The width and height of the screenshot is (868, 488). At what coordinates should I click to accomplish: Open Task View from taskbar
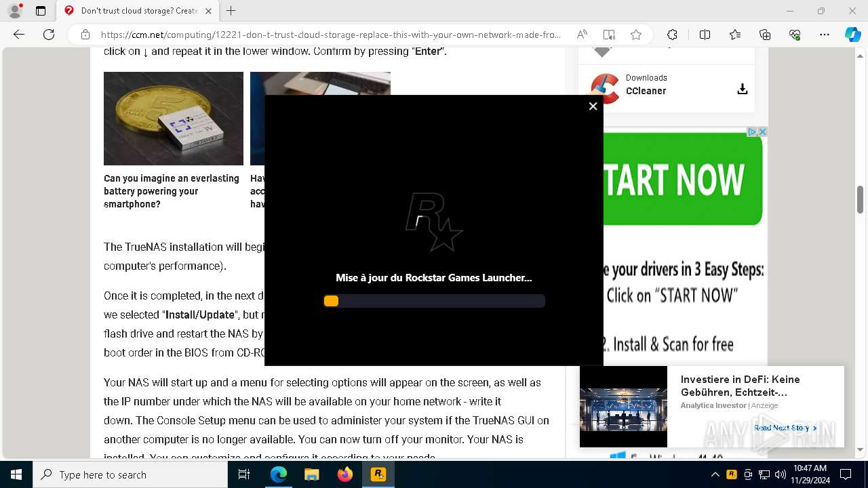click(245, 474)
